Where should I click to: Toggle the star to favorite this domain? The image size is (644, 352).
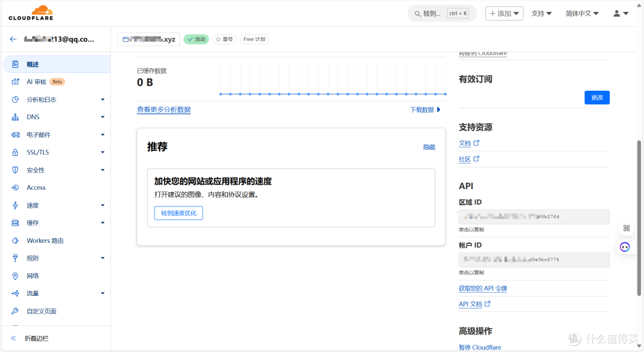coord(224,39)
